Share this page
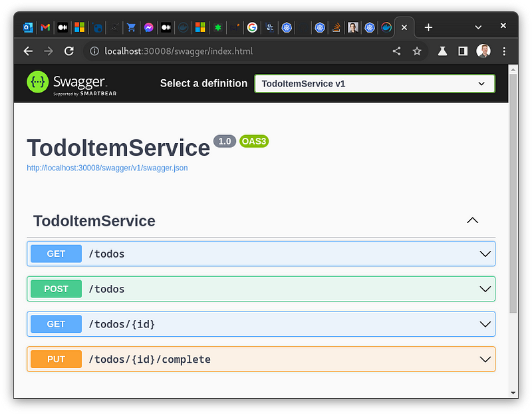 tap(396, 51)
